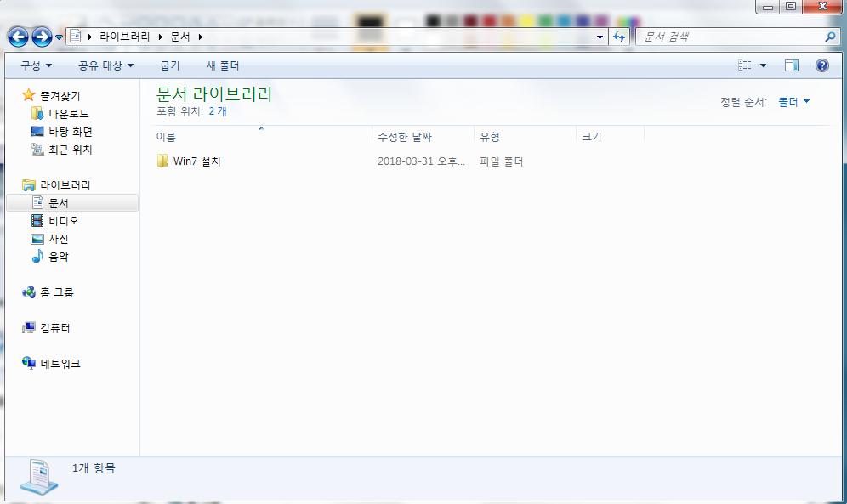Expand the arrow between 라이브러리 and 문서 breadcrumbs
The image size is (847, 504).
[x=161, y=37]
